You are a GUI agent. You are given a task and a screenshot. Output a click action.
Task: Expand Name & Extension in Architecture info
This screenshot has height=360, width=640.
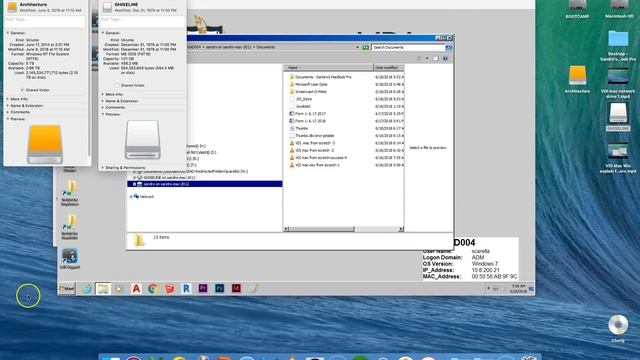tap(8, 106)
